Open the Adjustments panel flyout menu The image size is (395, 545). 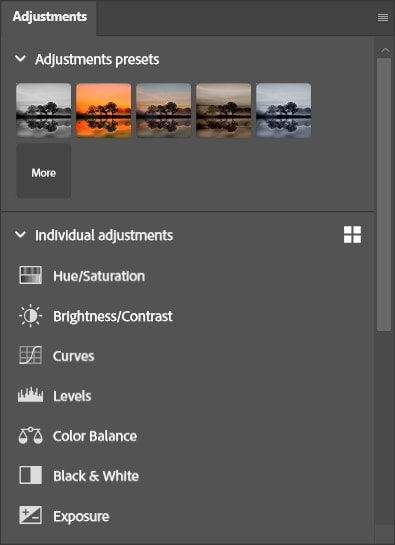click(x=383, y=17)
